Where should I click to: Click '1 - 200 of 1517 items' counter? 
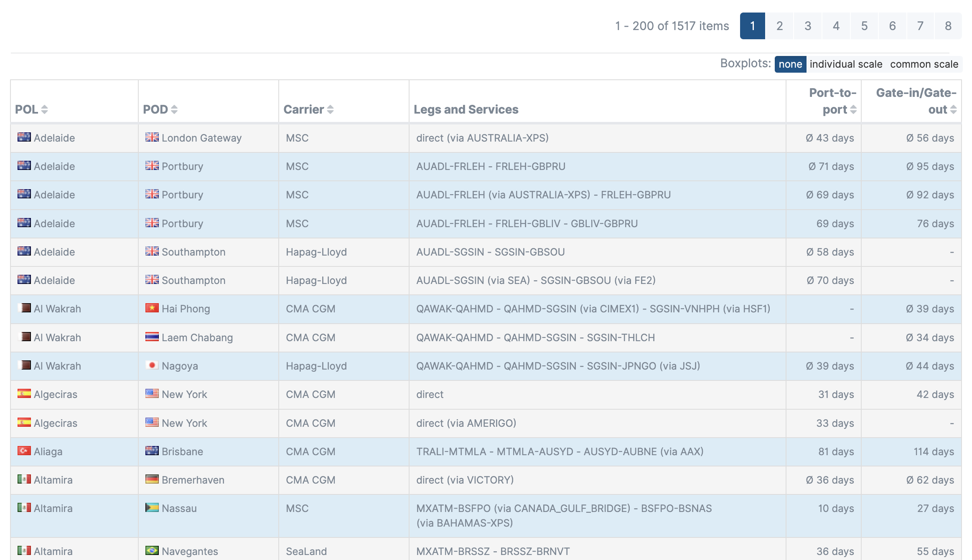672,26
